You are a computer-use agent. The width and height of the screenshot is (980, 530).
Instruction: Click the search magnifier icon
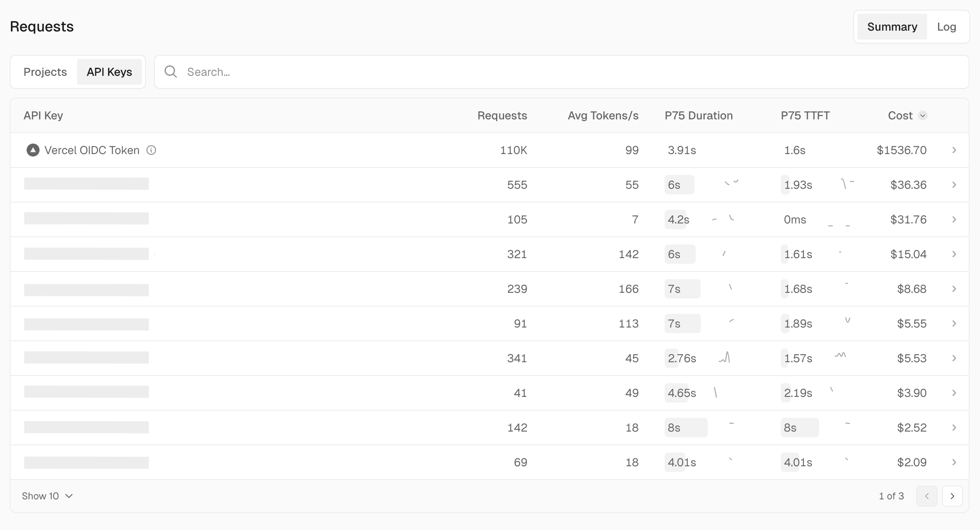tap(171, 72)
